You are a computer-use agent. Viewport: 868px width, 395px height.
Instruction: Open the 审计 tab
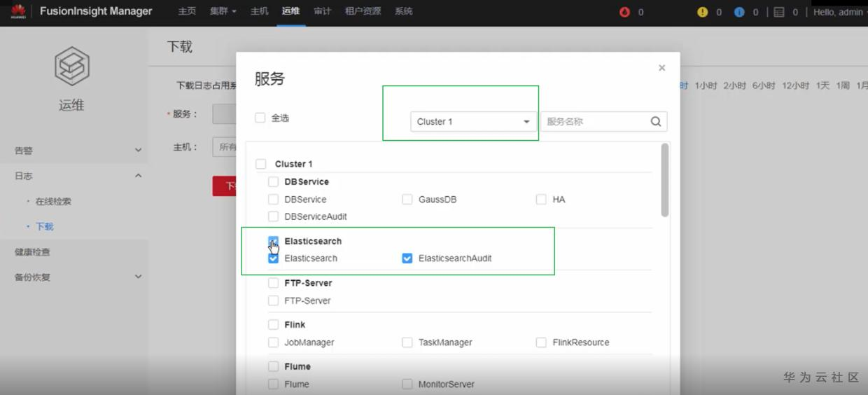[x=322, y=12]
